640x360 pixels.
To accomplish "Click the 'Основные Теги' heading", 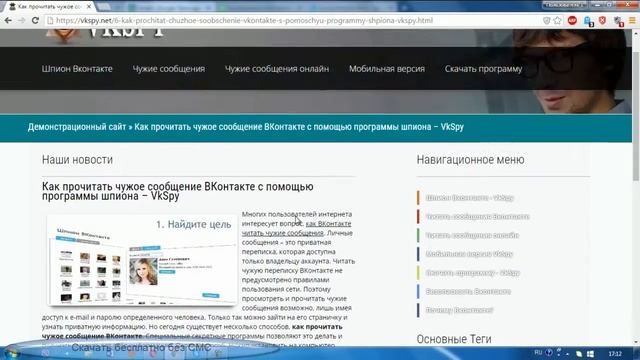I will pos(454,339).
